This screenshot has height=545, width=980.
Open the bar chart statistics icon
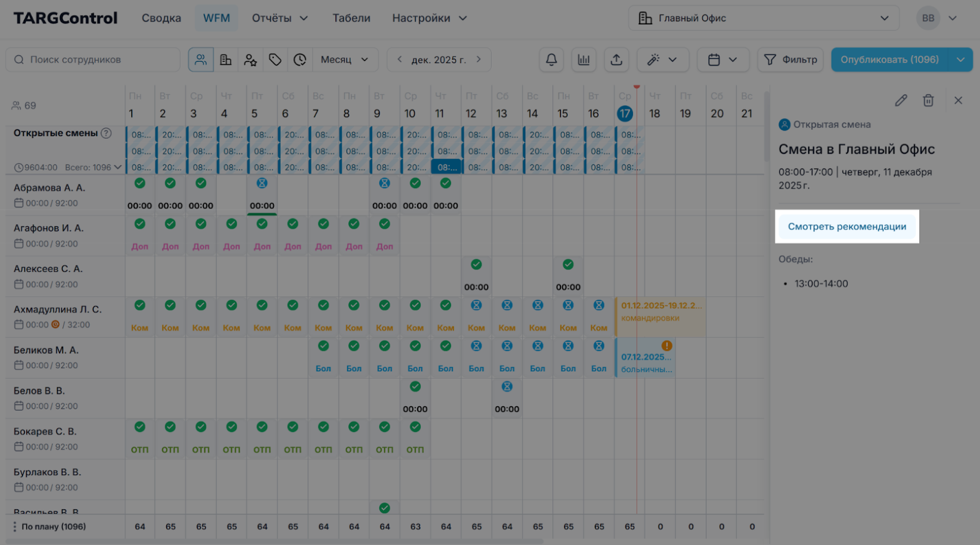tap(583, 59)
